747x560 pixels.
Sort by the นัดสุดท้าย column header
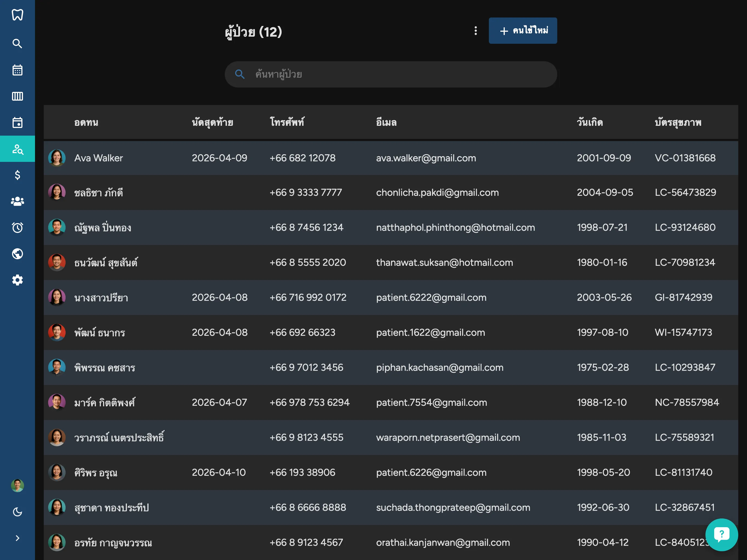(x=212, y=122)
